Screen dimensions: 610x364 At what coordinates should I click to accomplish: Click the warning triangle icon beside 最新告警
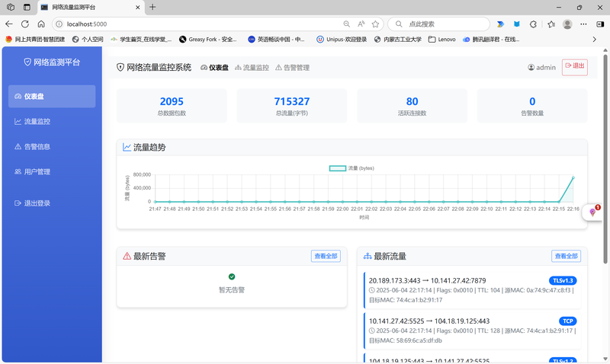point(127,256)
